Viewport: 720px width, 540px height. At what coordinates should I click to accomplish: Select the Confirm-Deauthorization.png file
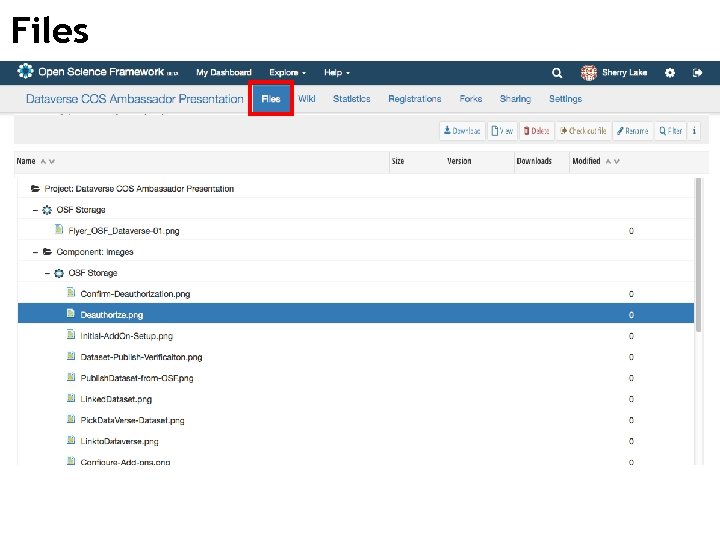pyautogui.click(x=135, y=294)
